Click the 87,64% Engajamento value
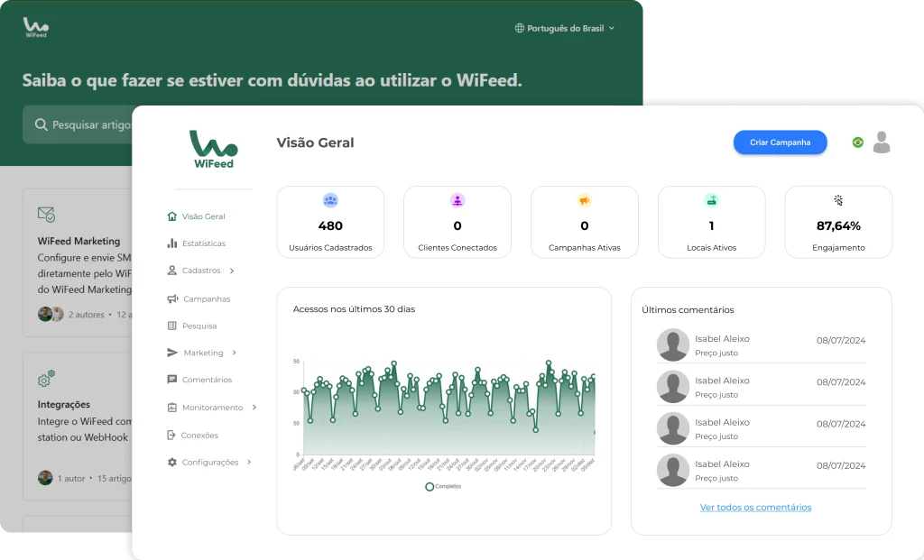Viewport: 924px width, 560px height. point(838,225)
